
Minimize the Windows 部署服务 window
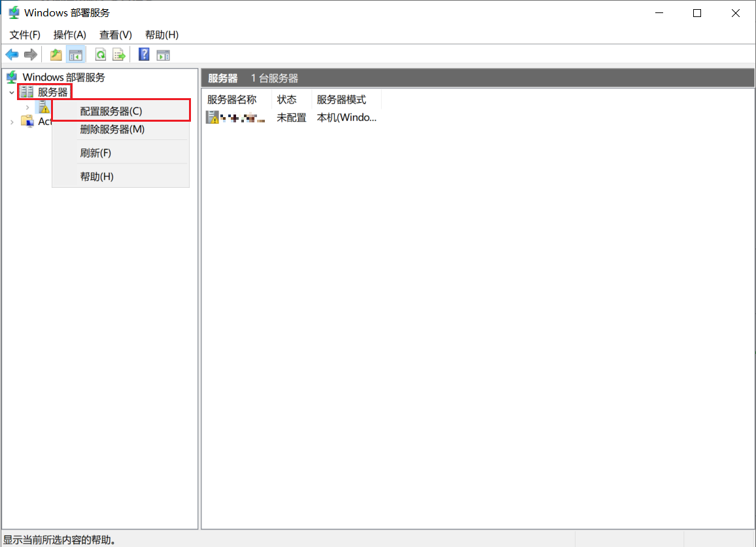pyautogui.click(x=659, y=13)
